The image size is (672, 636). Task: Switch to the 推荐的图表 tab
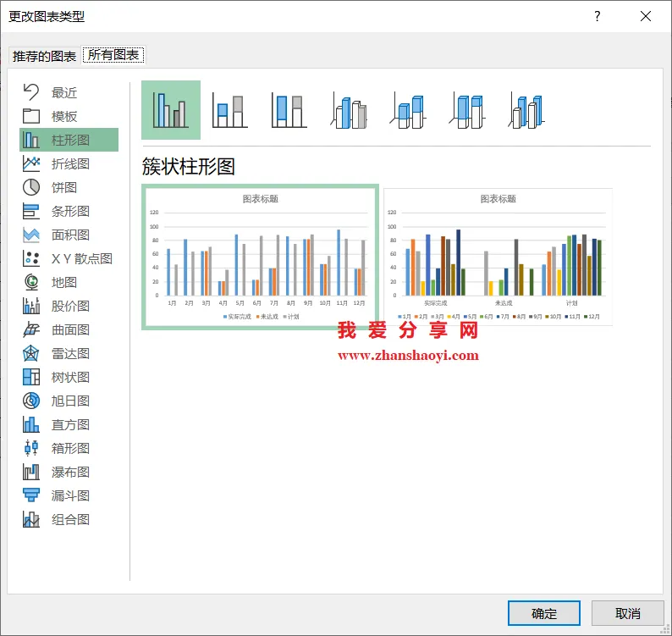pyautogui.click(x=44, y=56)
